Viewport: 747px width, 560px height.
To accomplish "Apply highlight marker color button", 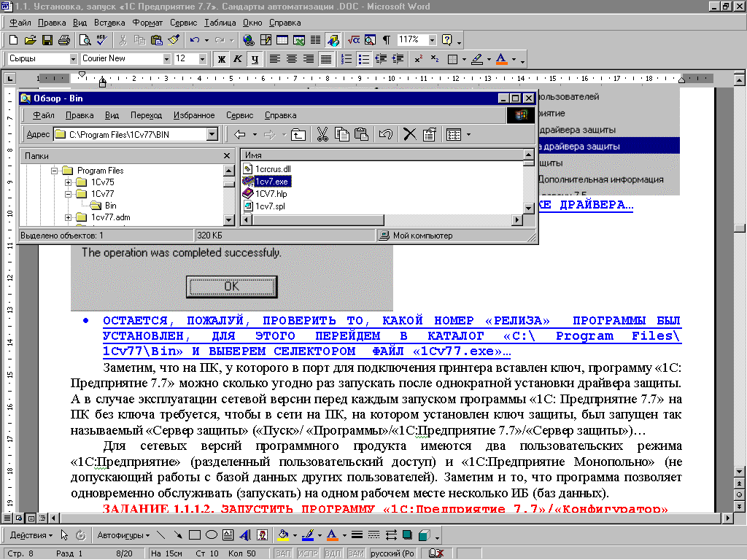I will click(476, 59).
